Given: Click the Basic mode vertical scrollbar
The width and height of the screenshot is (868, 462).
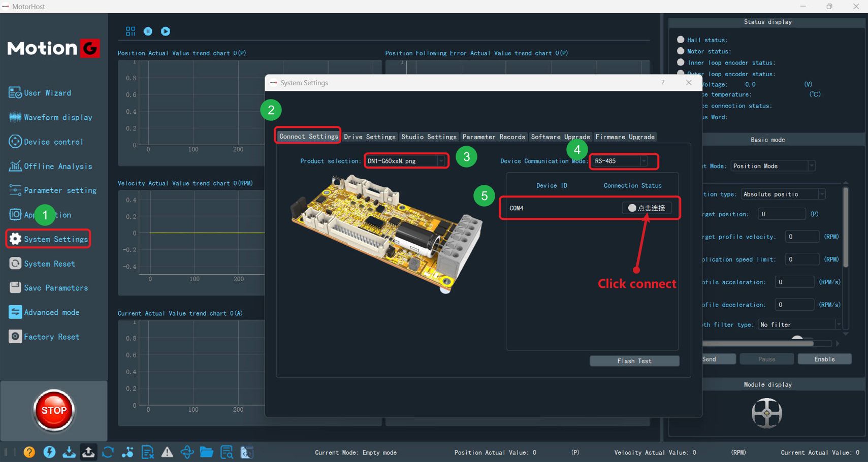Looking at the screenshot, I should 846,227.
